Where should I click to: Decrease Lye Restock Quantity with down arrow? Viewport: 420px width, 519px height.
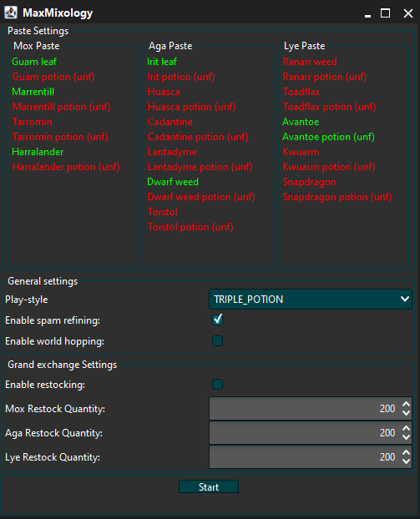[x=406, y=461]
